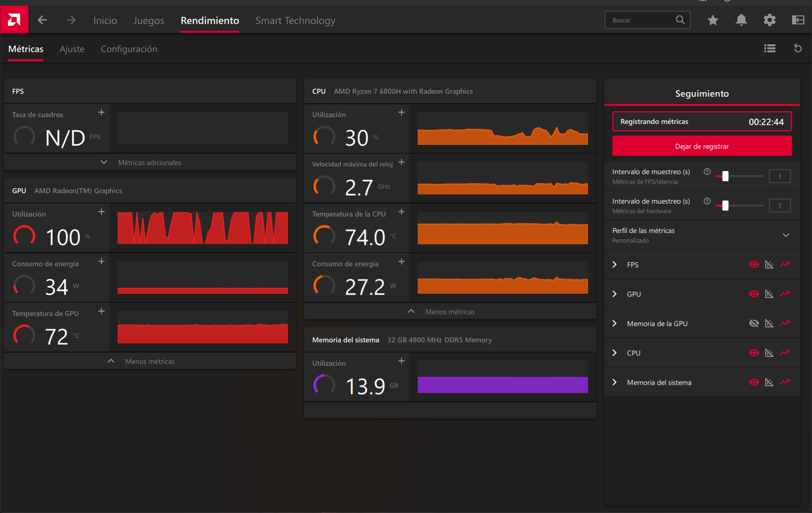Image resolution: width=812 pixels, height=513 pixels.
Task: Open the Ajuste sub-tab
Action: click(72, 49)
